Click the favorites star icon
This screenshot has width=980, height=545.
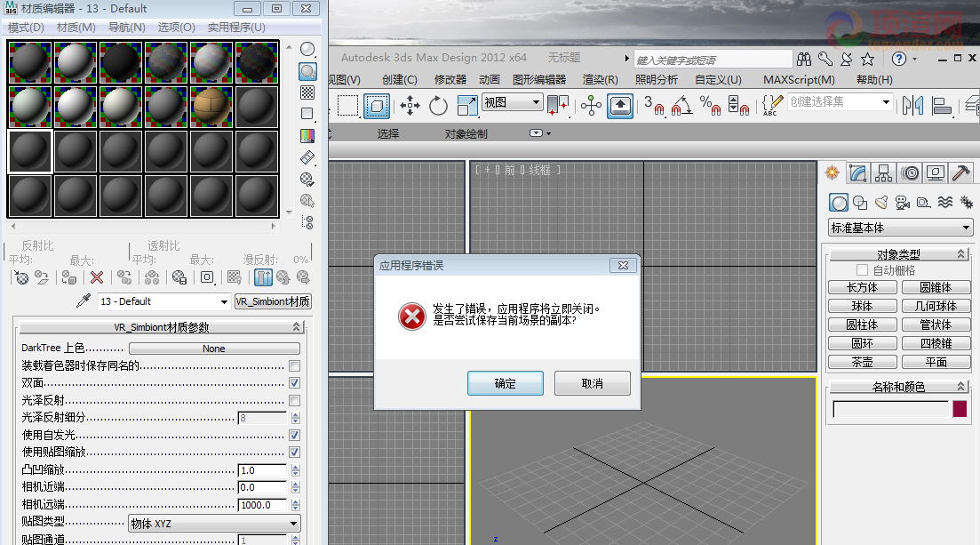tap(867, 60)
